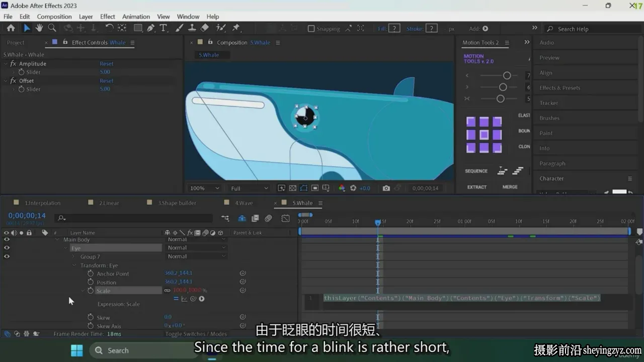This screenshot has height=362, width=644.
Task: Click the EXTRACT button in Motion Tools
Action: tap(477, 187)
